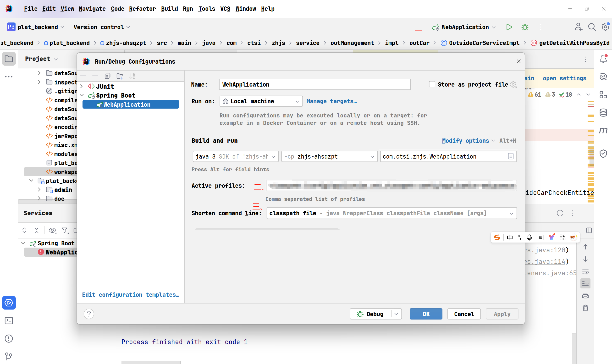Open Search Everywhere
This screenshot has height=364, width=612.
[592, 27]
